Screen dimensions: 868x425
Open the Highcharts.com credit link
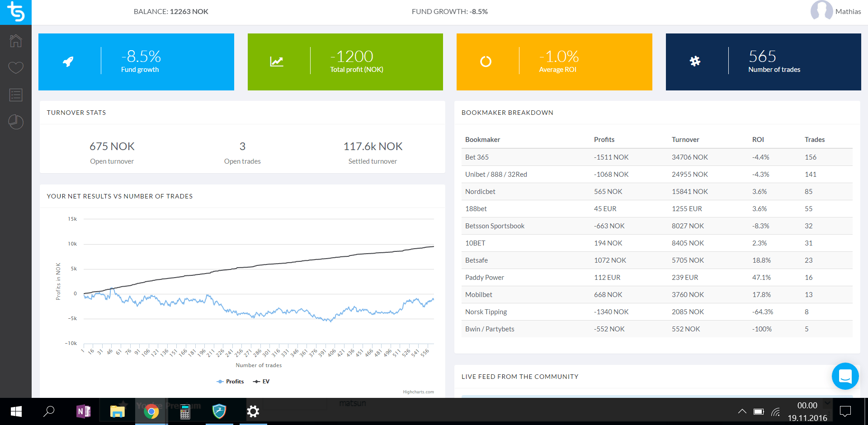tap(418, 392)
